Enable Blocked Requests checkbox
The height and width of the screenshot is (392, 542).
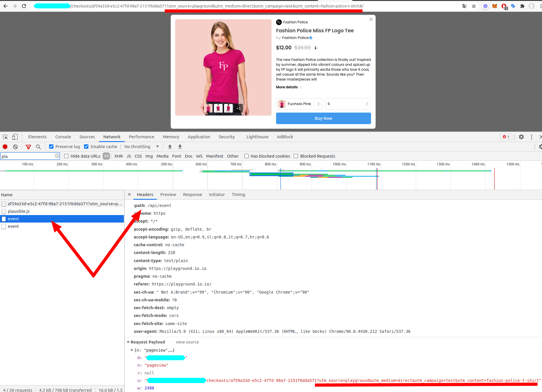(296, 156)
